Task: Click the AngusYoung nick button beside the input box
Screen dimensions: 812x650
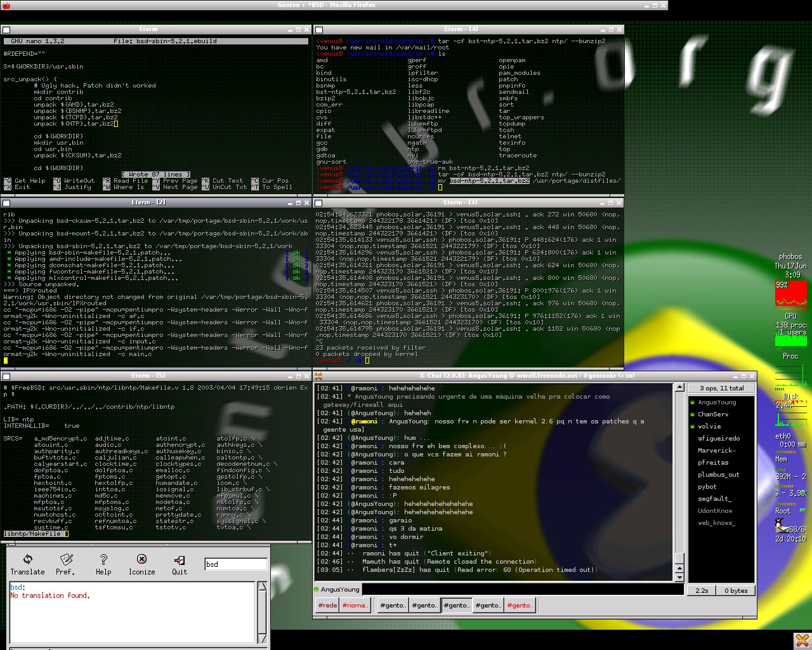Action: click(x=339, y=590)
